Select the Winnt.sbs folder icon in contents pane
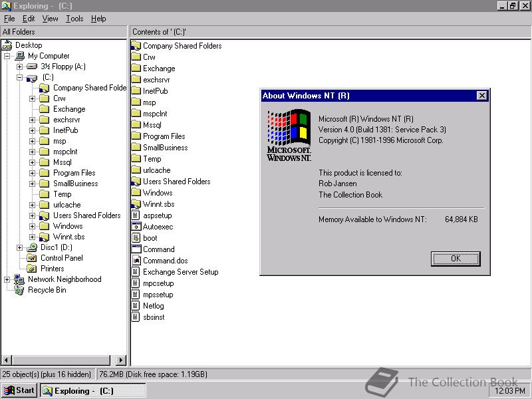Screen dimensions: 532x399 click(136, 204)
